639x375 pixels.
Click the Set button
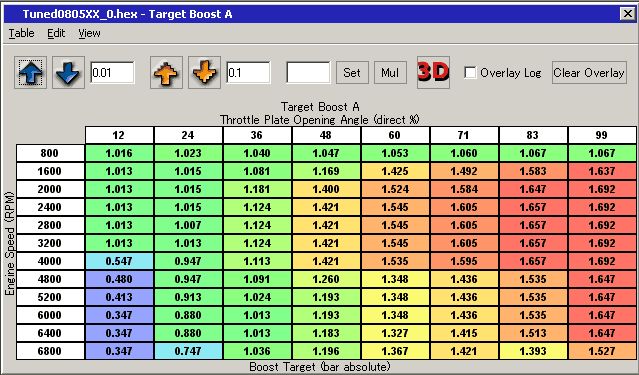pyautogui.click(x=352, y=73)
